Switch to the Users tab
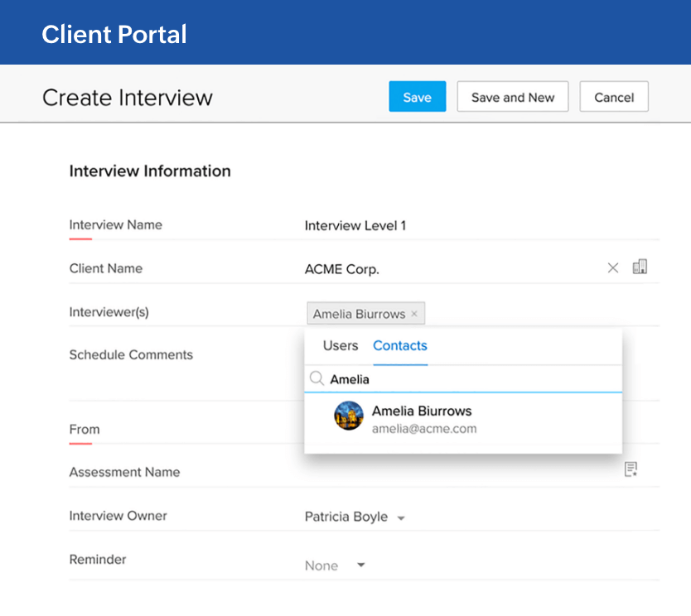Image resolution: width=691 pixels, height=616 pixels. pyautogui.click(x=341, y=346)
